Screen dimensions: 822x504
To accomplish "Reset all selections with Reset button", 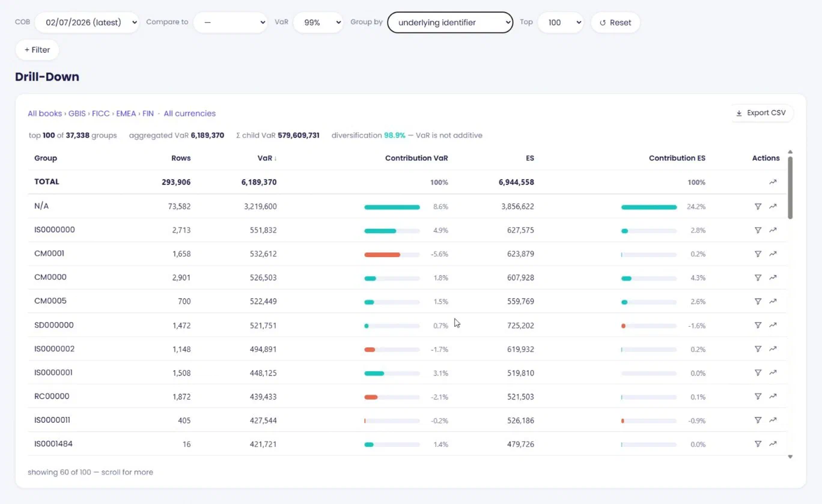I will click(x=615, y=22).
